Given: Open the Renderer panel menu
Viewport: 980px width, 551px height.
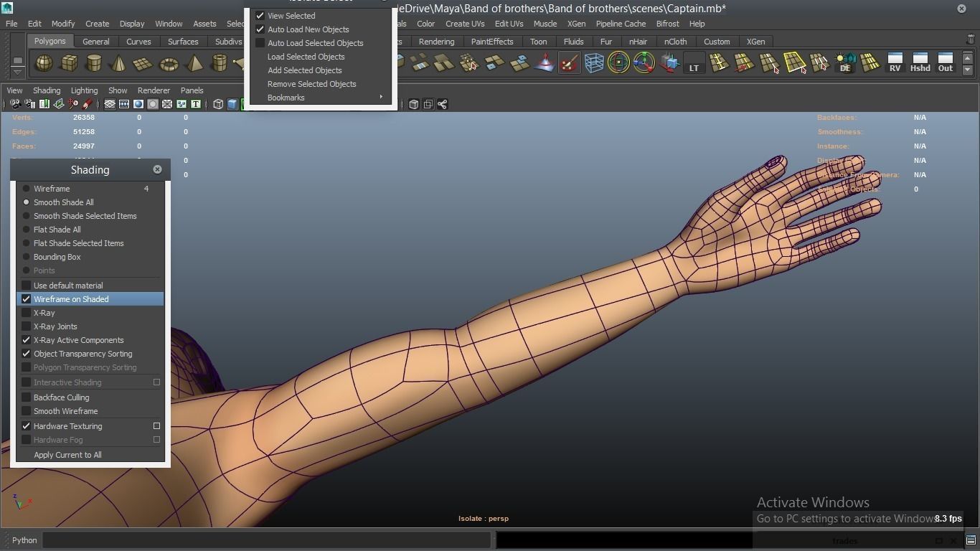Looking at the screenshot, I should click(x=154, y=90).
